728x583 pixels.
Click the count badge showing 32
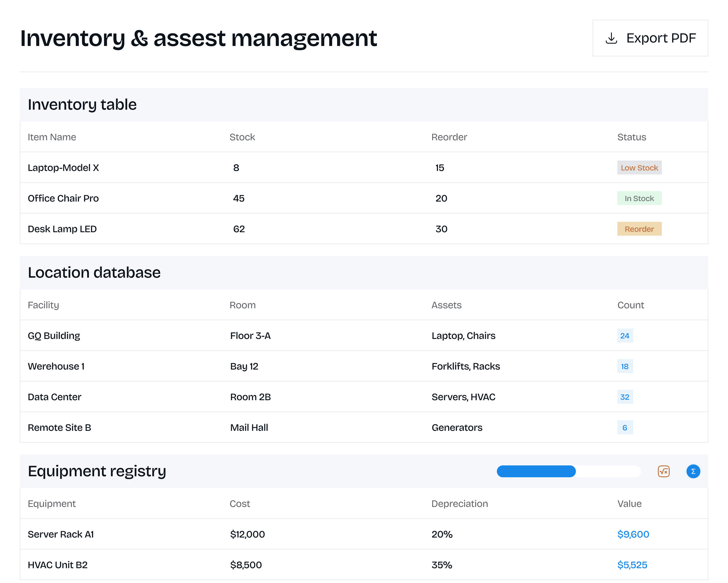[x=625, y=397]
